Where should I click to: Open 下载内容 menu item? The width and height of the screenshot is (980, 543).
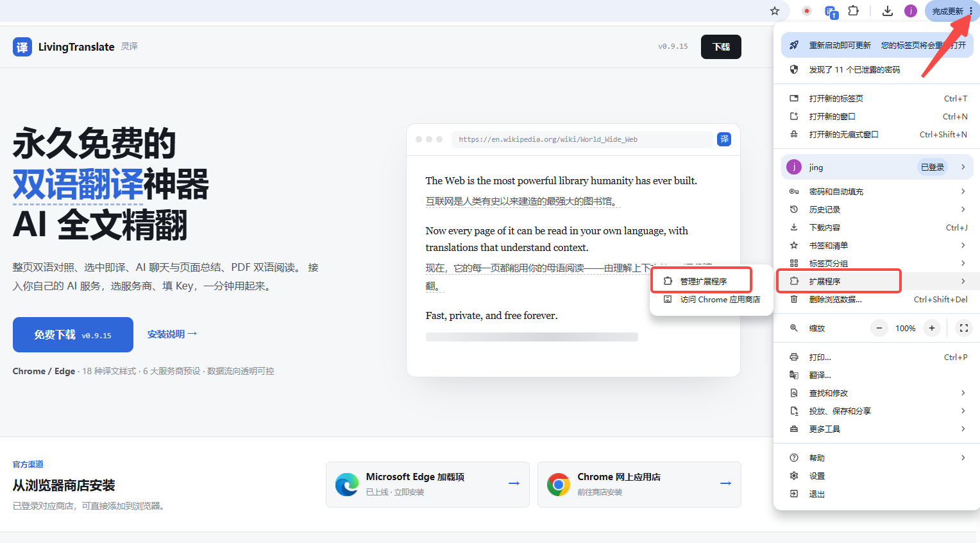pyautogui.click(x=877, y=227)
